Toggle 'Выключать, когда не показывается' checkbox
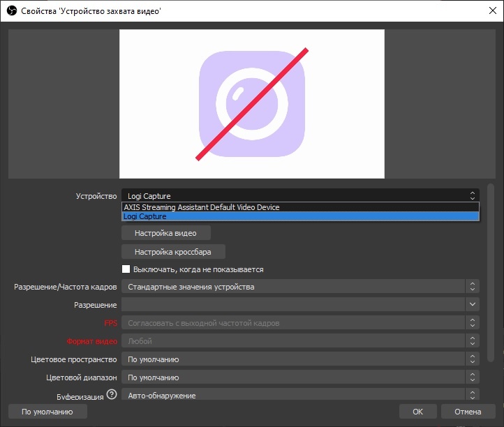 click(126, 269)
